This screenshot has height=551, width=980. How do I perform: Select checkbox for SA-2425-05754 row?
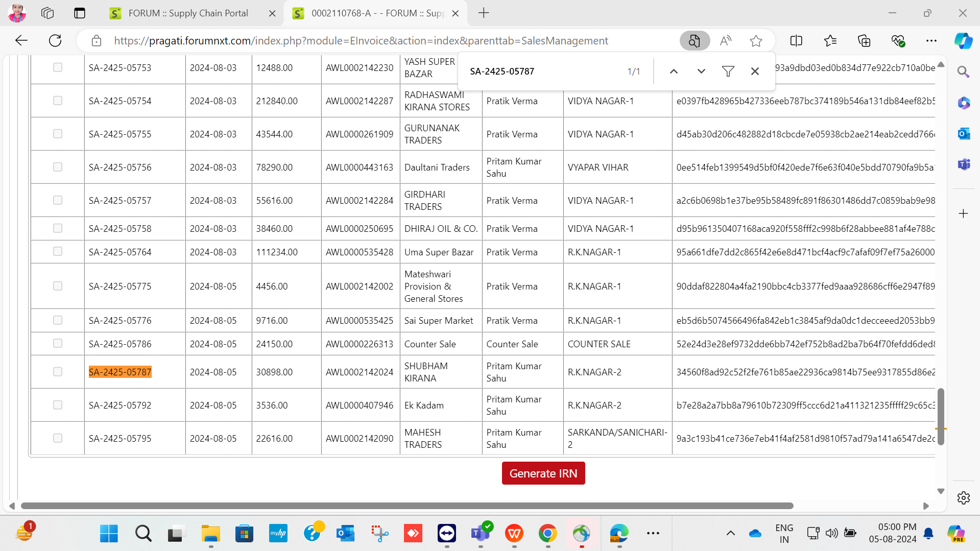point(58,101)
